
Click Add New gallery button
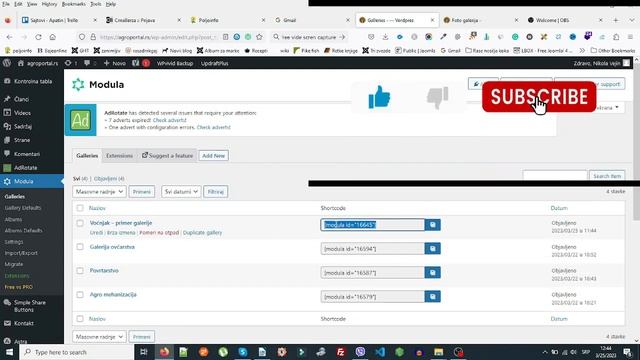(213, 156)
